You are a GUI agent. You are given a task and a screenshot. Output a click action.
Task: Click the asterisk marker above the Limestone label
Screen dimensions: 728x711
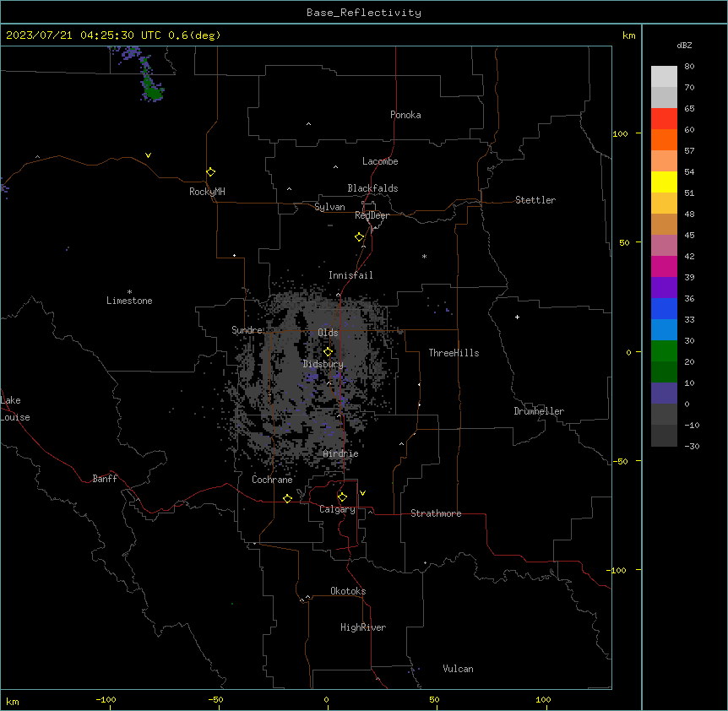(129, 292)
